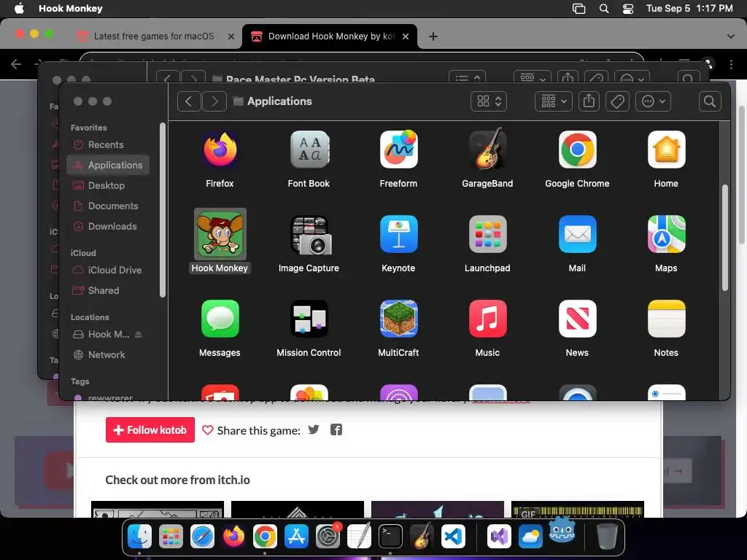
Task: Select the News app icon
Action: coord(577,319)
